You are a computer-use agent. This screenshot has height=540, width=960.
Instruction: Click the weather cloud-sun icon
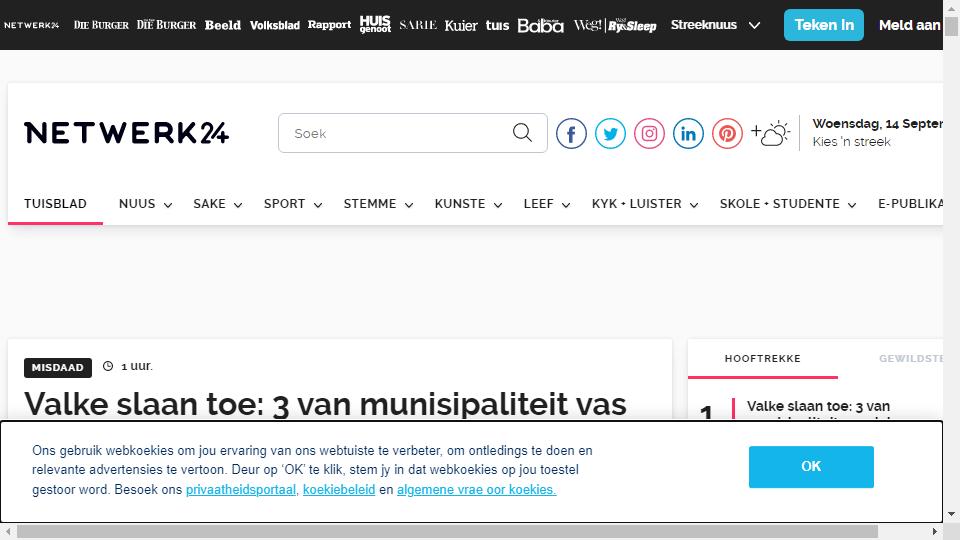[771, 133]
